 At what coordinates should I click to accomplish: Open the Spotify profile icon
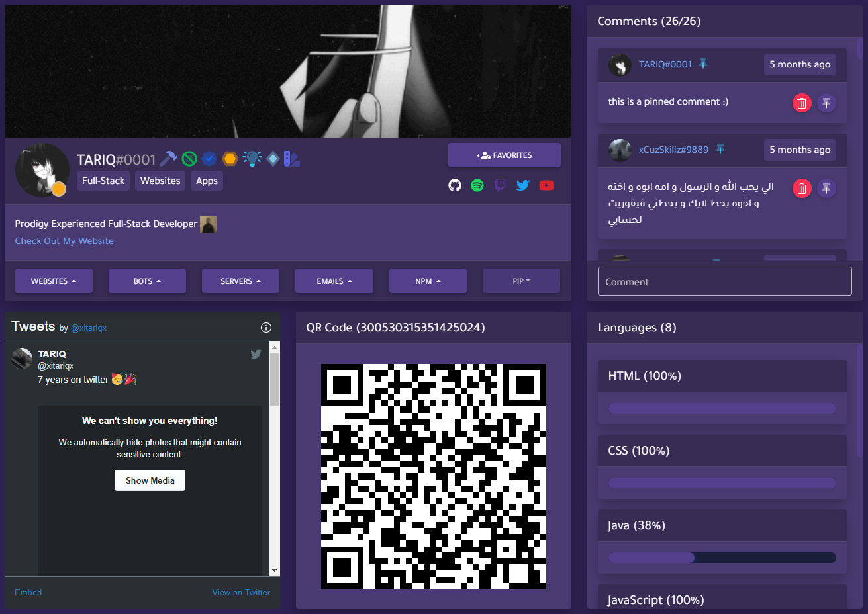point(477,185)
